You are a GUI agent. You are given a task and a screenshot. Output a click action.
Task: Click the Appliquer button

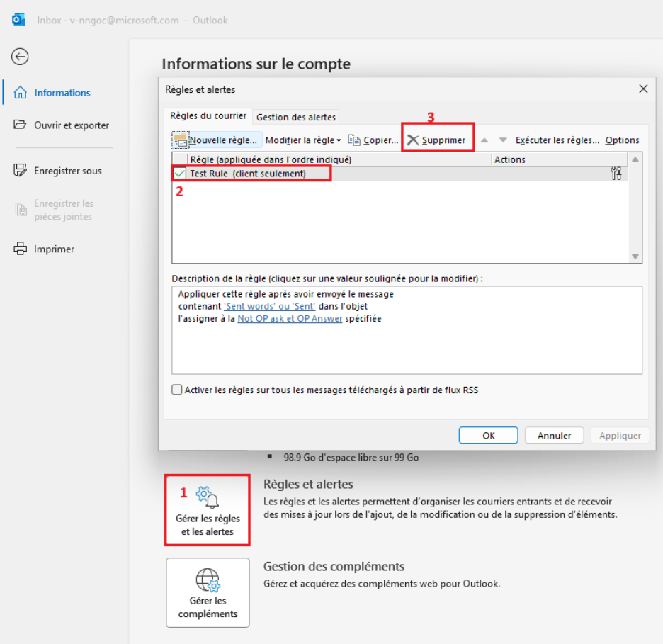620,435
